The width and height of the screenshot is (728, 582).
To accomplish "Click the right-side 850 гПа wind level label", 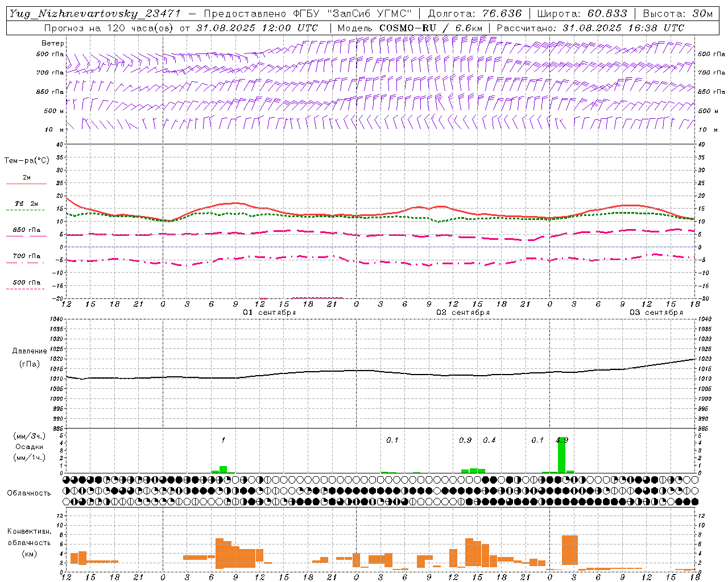I will [711, 92].
